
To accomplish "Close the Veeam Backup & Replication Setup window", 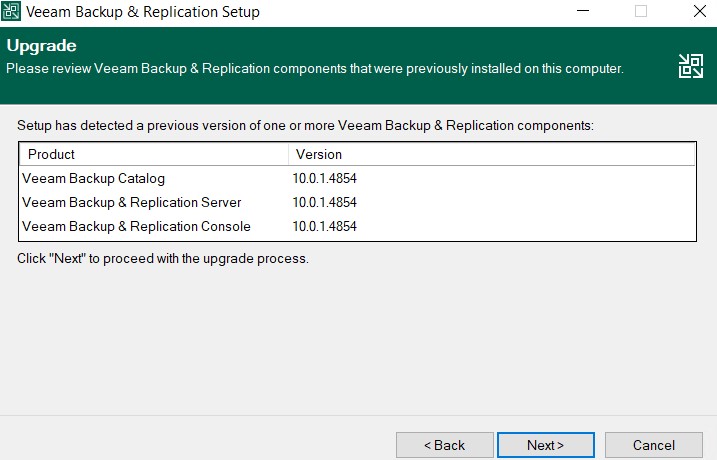I will [700, 11].
